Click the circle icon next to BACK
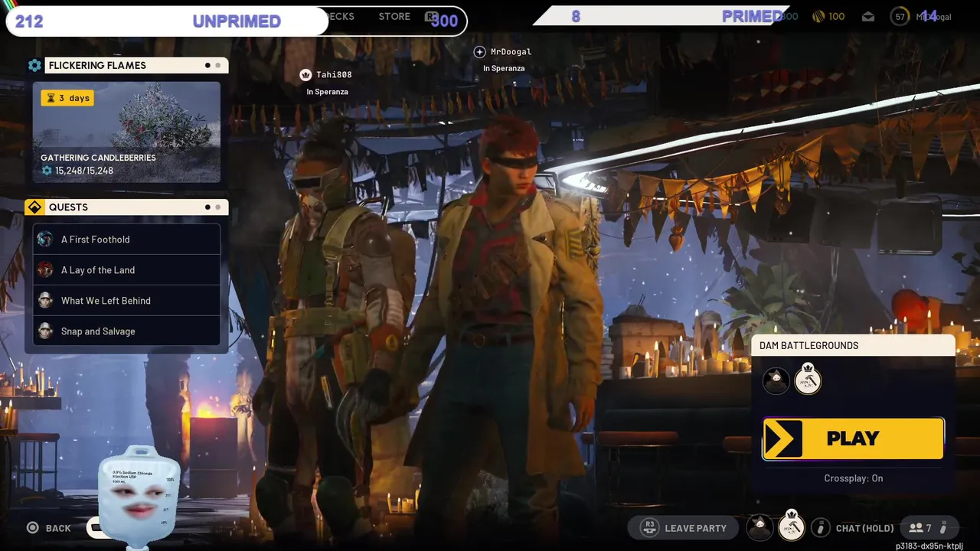 [32, 528]
